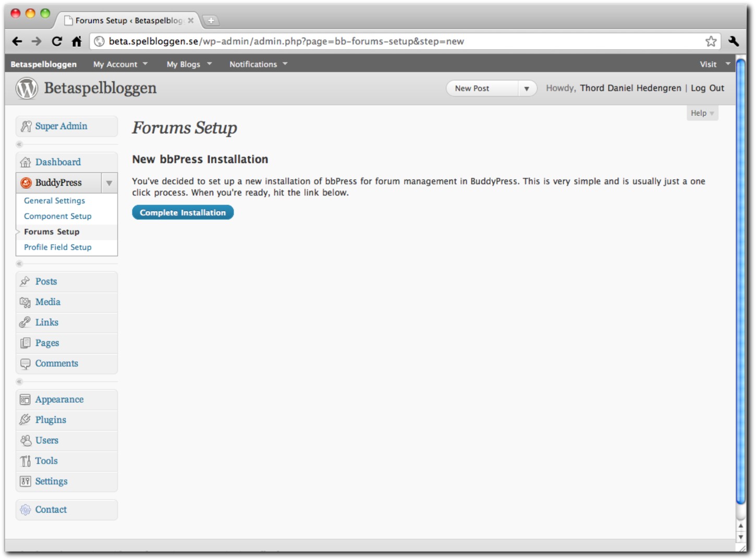Image resolution: width=756 pixels, height=560 pixels.
Task: Click the Pages icon
Action: [25, 343]
